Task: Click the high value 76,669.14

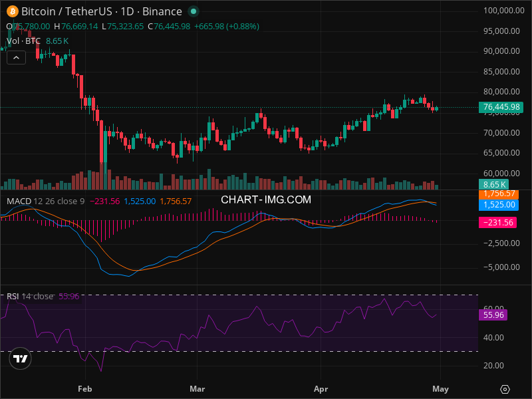Action: 79,27
